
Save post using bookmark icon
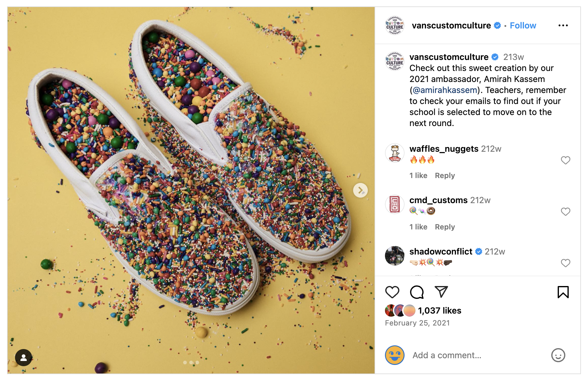coord(563,292)
